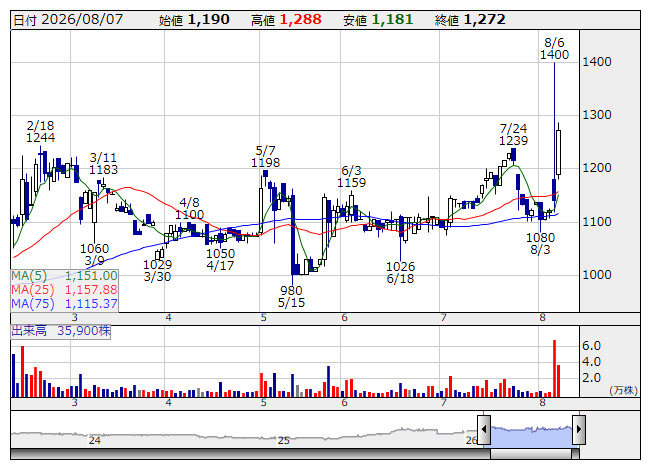Click the 1029 3/30 low label
This screenshot has width=653, height=470.
coord(157,271)
